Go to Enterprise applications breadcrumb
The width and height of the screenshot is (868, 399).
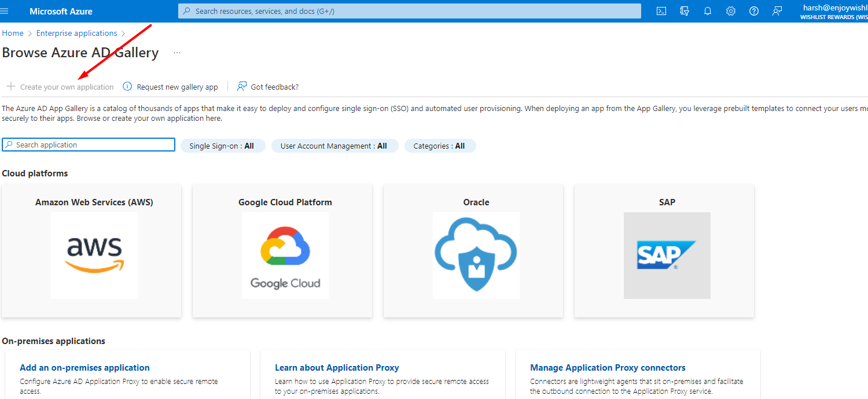click(77, 33)
